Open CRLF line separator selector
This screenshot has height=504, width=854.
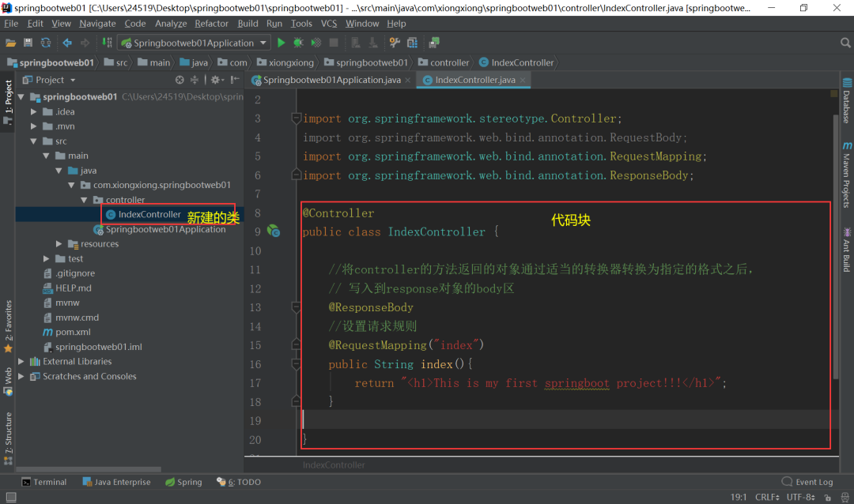tap(767, 498)
